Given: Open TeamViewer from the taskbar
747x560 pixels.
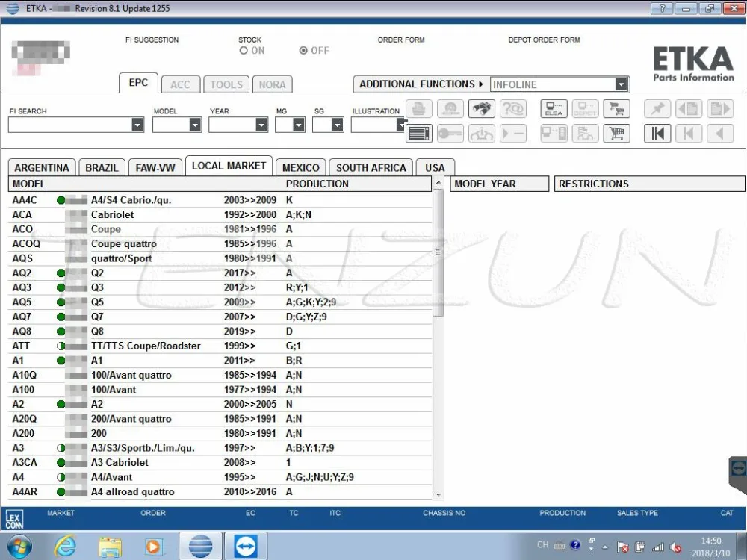Looking at the screenshot, I should tap(246, 546).
